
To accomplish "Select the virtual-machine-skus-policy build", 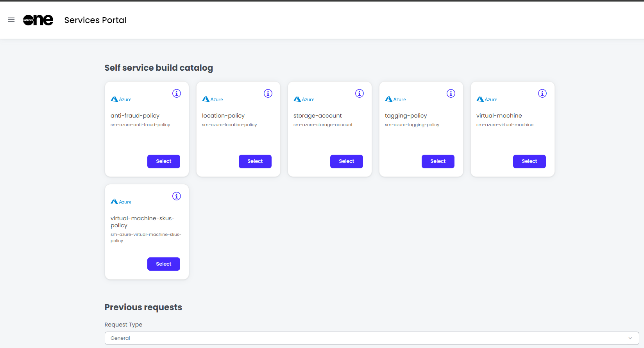I will pyautogui.click(x=164, y=264).
